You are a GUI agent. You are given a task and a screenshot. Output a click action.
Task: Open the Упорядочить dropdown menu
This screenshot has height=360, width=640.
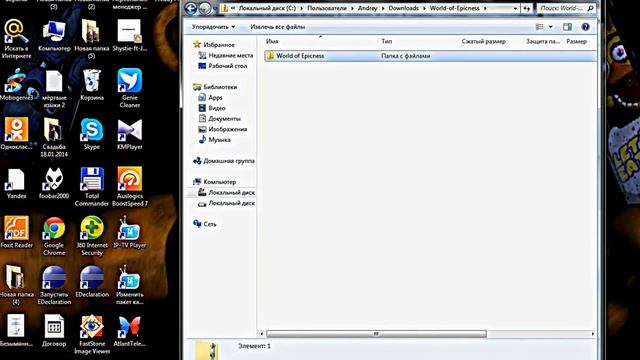click(213, 27)
